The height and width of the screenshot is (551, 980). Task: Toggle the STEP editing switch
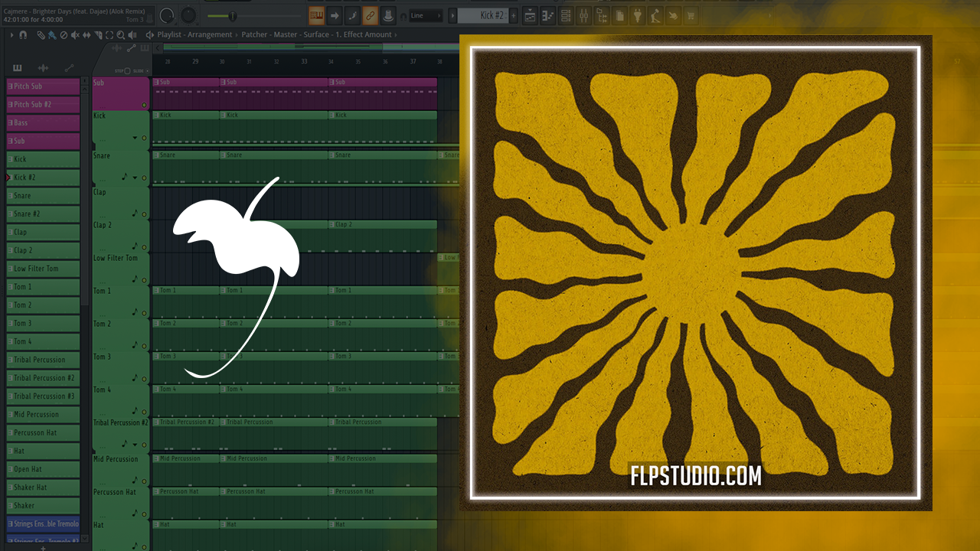[127, 70]
